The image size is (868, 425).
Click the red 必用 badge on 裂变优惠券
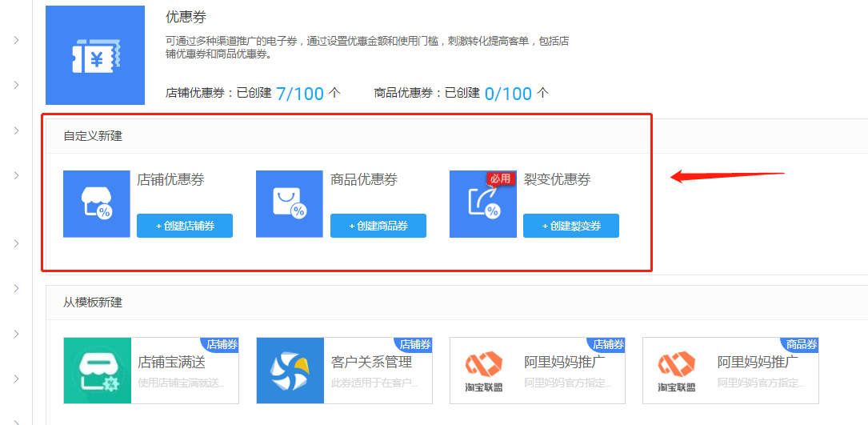click(499, 179)
